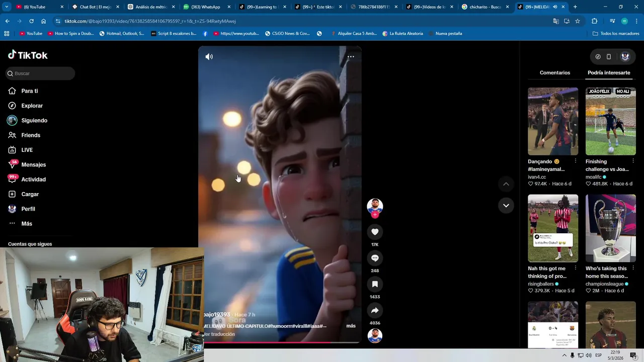Viewport: 644px width, 362px height.
Task: Mute the video with speaker icon
Action: (209, 57)
